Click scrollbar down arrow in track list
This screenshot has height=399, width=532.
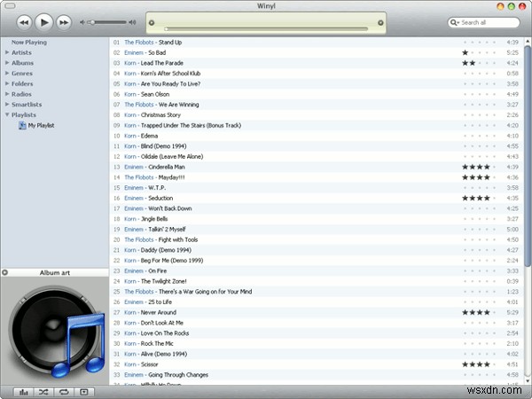click(x=528, y=381)
